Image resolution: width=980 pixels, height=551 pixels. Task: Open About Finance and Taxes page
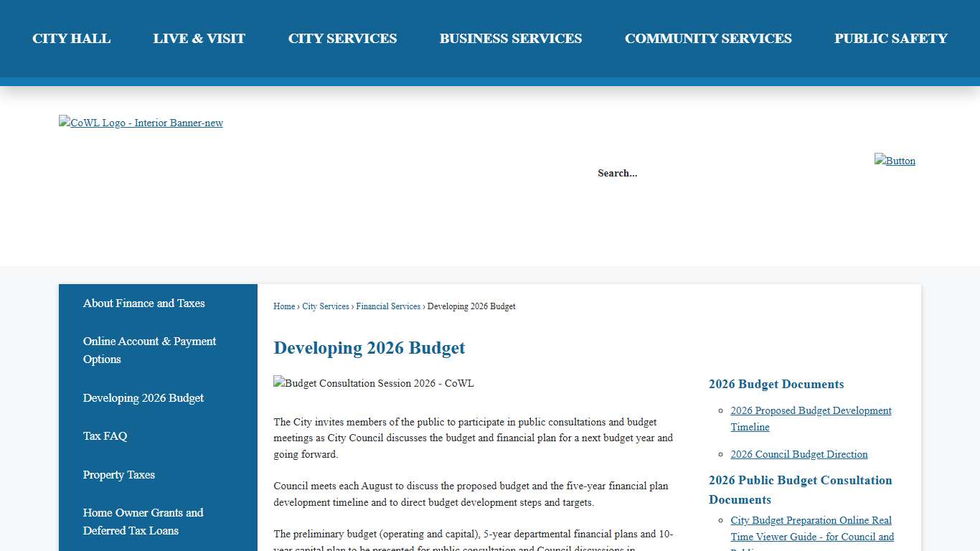coord(143,303)
